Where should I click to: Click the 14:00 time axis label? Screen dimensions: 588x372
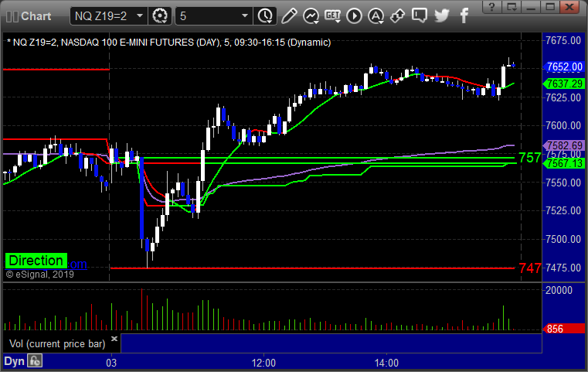point(386,363)
